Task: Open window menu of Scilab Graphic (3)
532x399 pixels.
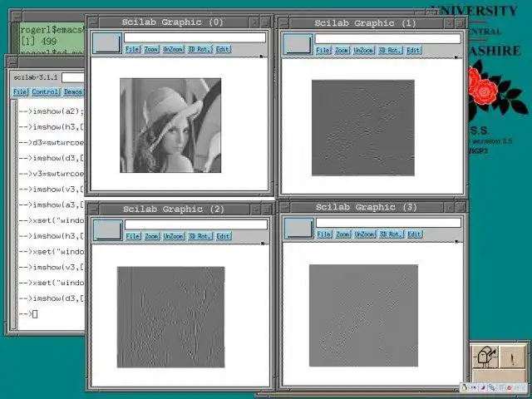Action: tap(285, 207)
